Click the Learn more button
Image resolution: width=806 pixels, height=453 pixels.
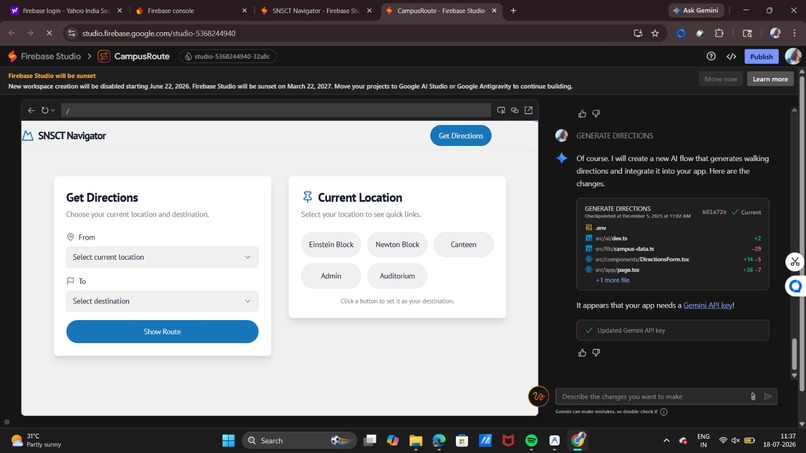(x=770, y=79)
